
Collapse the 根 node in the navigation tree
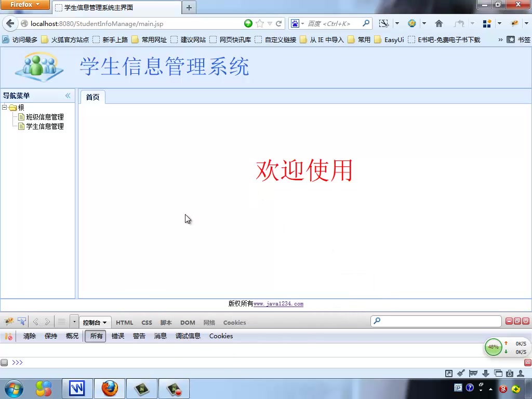[4, 108]
